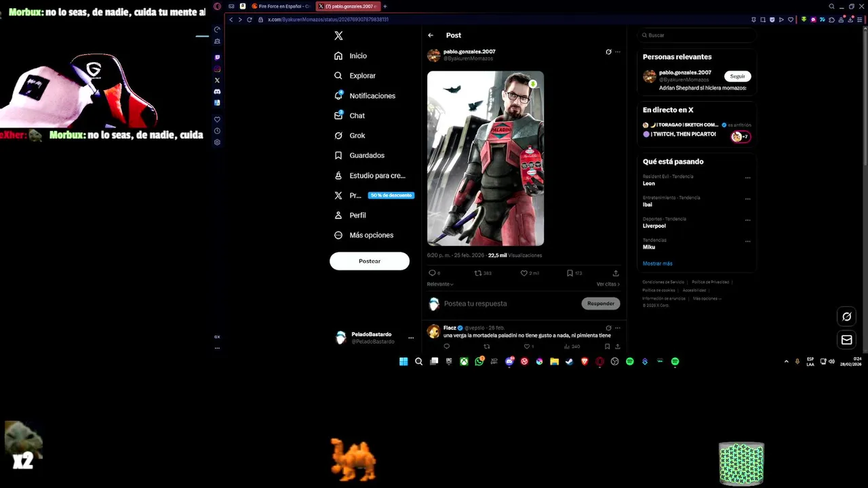Open the browser tab search magnifier
This screenshot has height=488, width=868.
(831, 6)
